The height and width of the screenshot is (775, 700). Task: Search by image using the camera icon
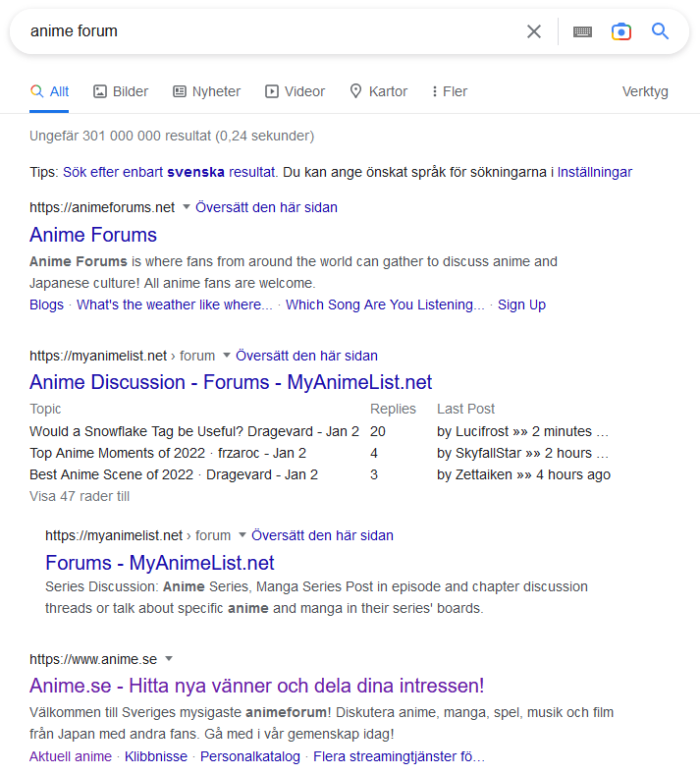point(620,31)
